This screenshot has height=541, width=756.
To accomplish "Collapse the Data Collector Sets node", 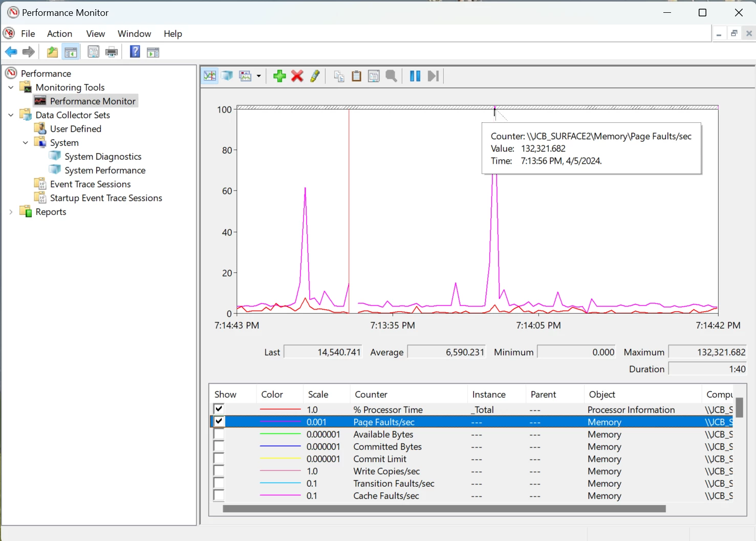I will pos(11,115).
